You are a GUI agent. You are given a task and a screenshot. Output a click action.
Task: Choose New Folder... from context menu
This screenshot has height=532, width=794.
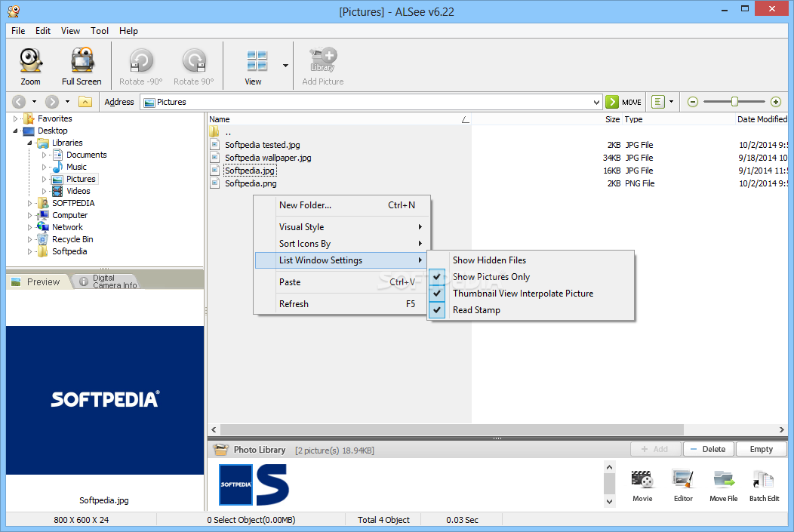click(x=343, y=205)
